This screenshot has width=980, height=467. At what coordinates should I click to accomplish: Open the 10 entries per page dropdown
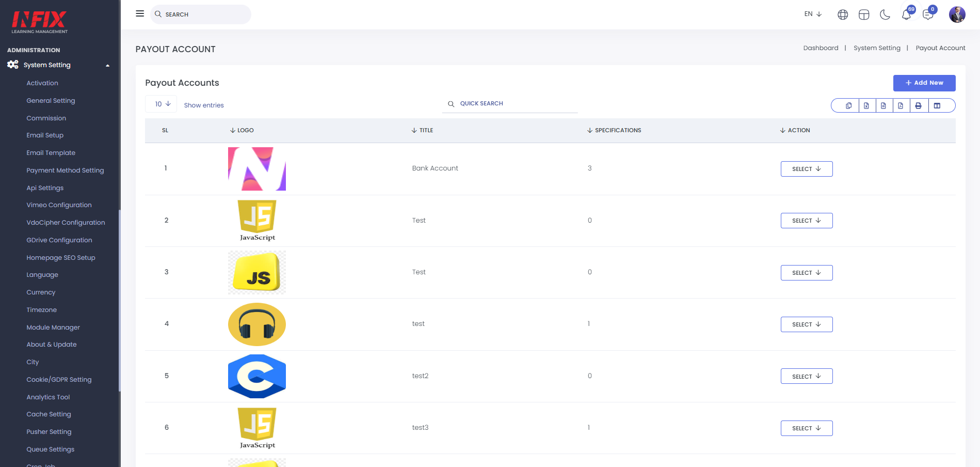[x=162, y=104]
